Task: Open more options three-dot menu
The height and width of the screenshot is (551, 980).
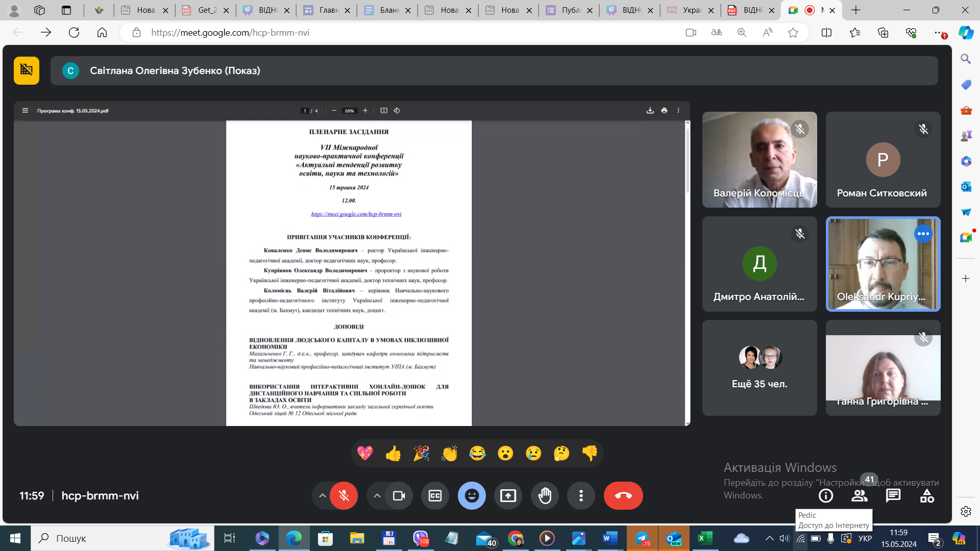Action: click(x=581, y=495)
